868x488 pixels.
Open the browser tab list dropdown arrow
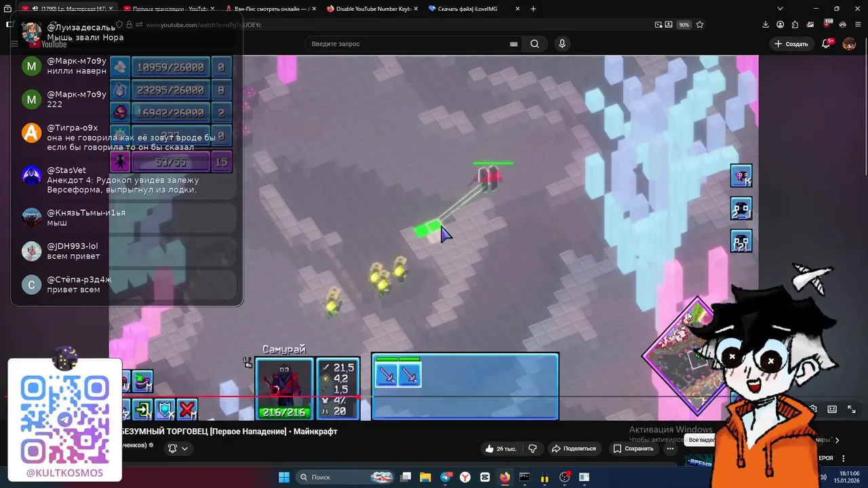780,9
